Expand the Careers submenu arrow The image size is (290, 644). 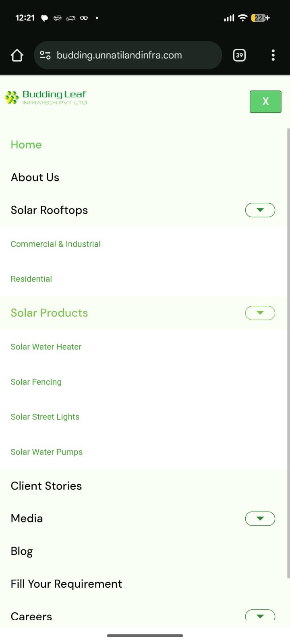[260, 616]
